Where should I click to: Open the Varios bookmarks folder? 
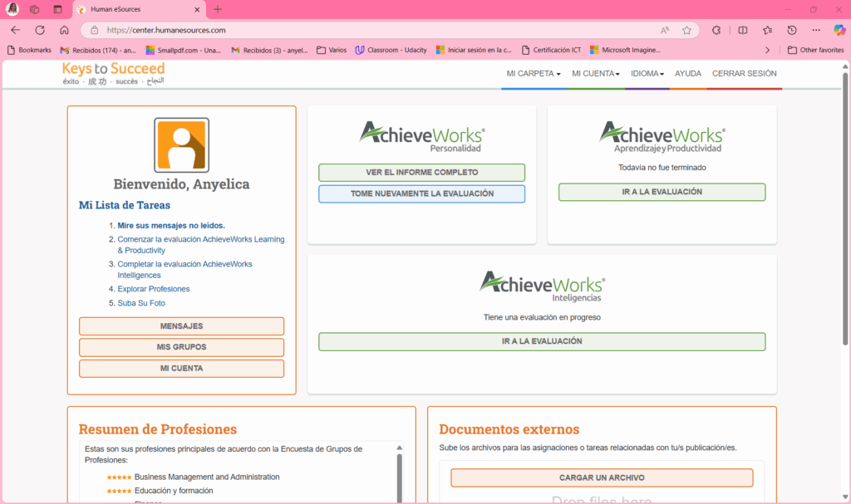pos(332,50)
